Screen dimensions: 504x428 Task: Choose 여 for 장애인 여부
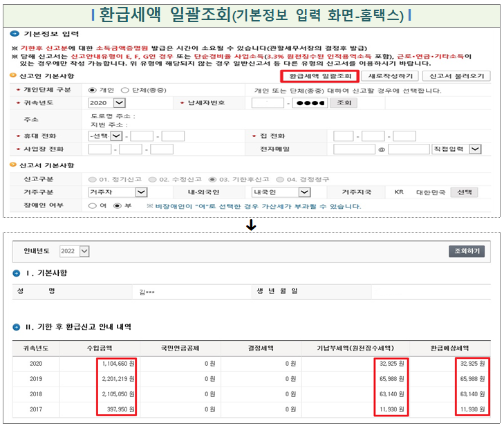[92, 206]
